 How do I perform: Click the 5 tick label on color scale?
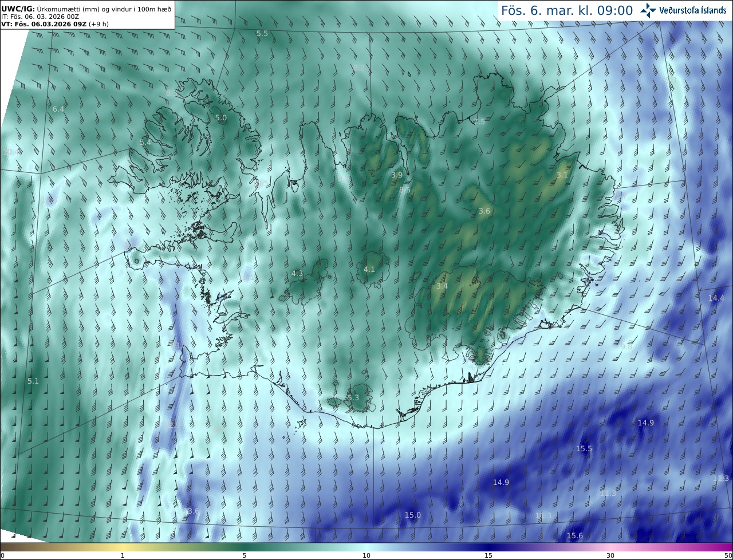click(245, 555)
